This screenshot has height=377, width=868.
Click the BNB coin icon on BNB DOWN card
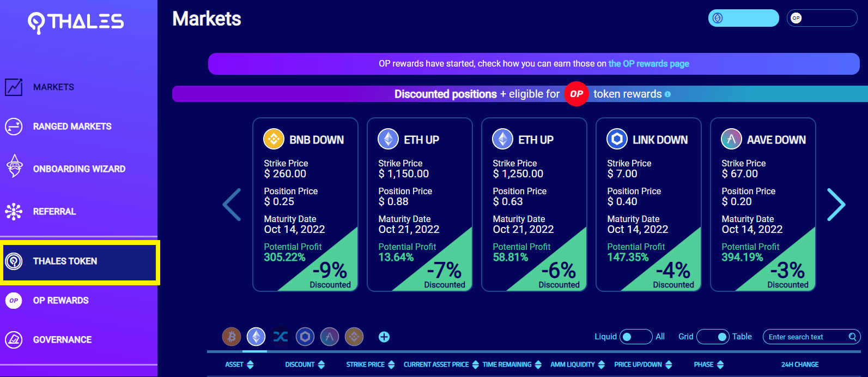tap(274, 139)
